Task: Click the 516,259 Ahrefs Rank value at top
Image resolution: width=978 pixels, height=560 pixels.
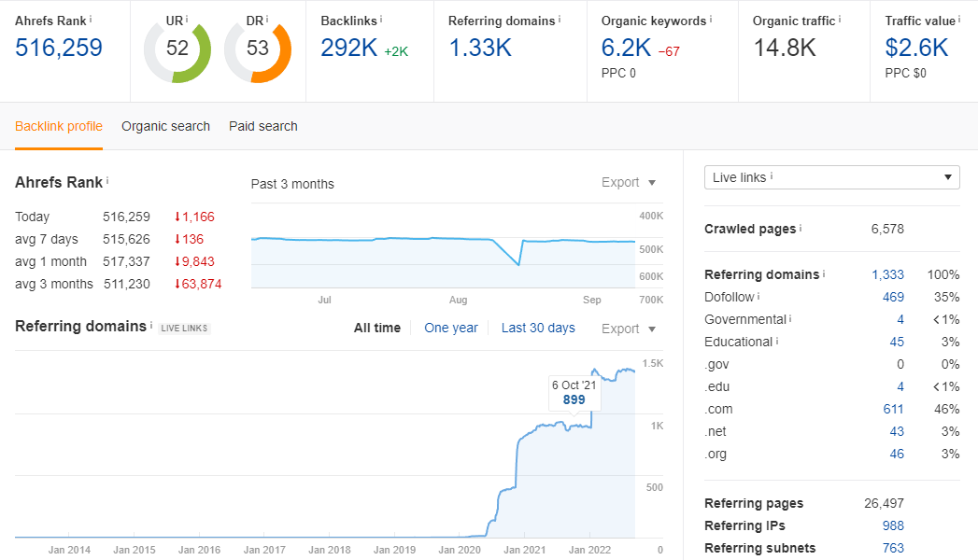Action: [59, 48]
